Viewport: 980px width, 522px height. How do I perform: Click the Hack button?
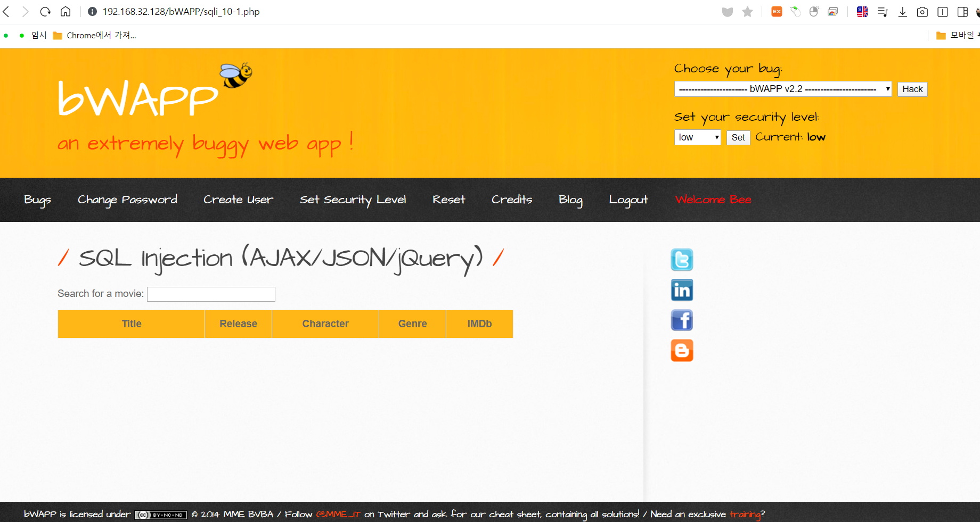click(912, 89)
